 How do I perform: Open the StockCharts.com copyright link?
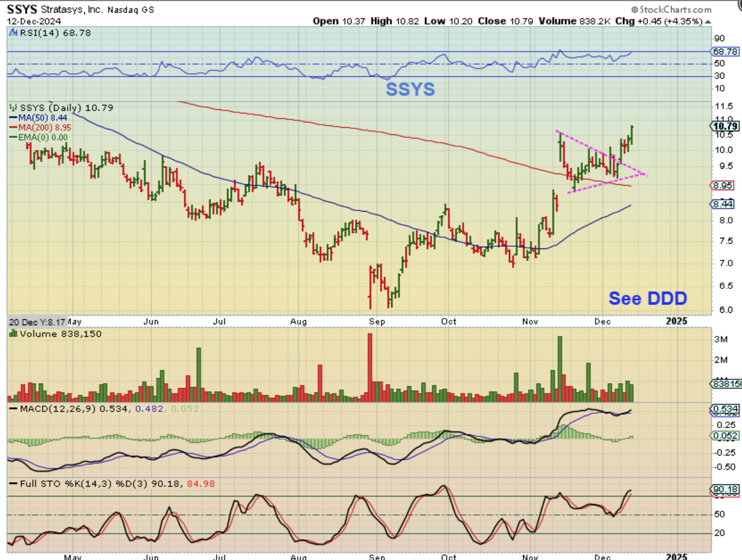coord(671,10)
